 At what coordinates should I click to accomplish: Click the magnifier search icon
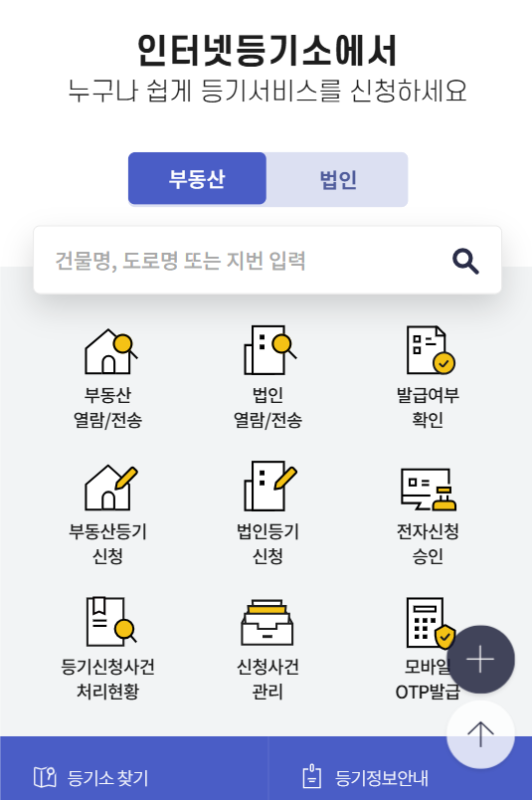[x=465, y=262]
